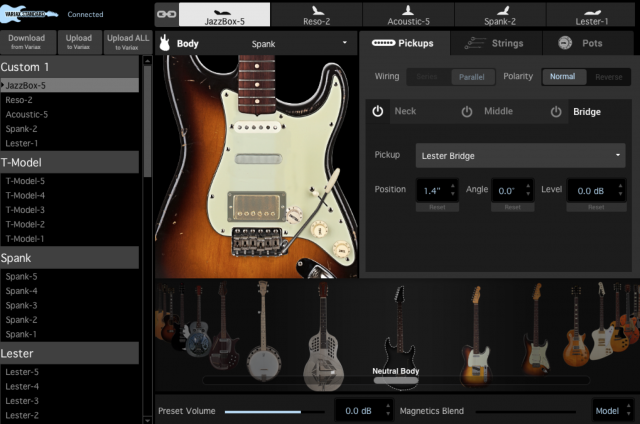Click Download from Variax button
Image resolution: width=640 pixels, height=424 pixels.
(27, 42)
